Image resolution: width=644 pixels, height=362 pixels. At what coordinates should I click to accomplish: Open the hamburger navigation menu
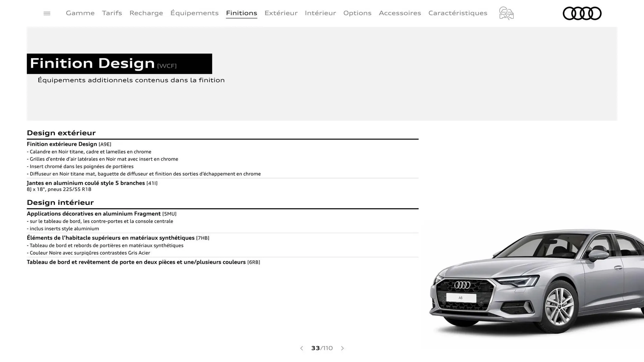[x=47, y=13]
